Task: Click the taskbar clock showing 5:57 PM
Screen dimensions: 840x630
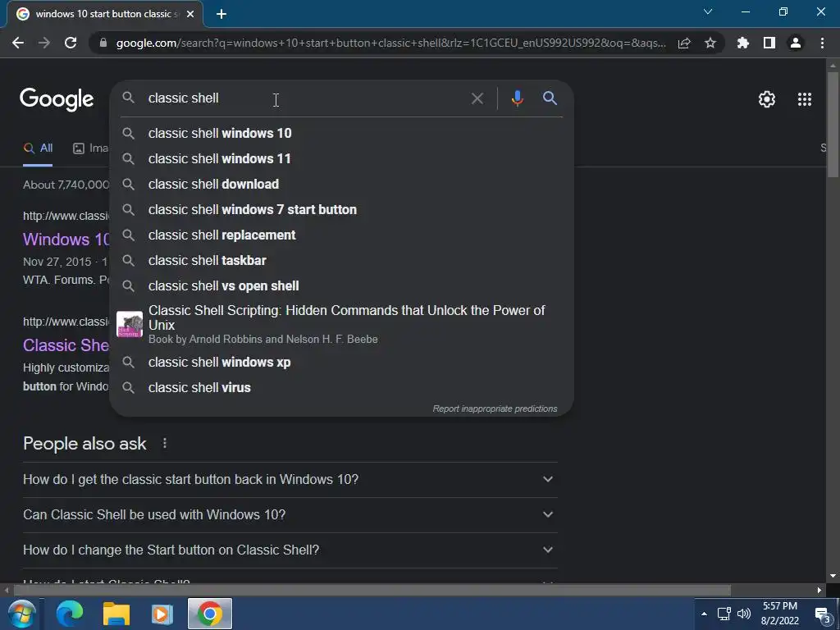Action: (x=780, y=614)
